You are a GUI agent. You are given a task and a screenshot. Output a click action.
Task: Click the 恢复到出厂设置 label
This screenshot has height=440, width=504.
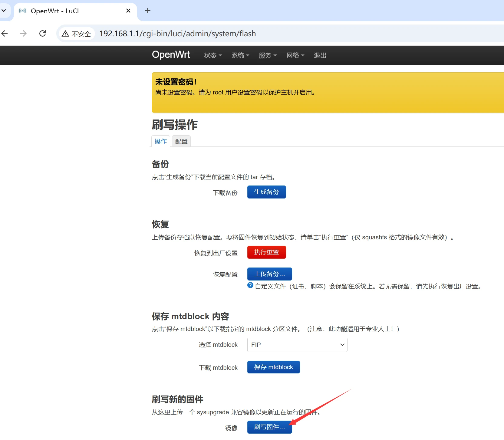point(216,253)
